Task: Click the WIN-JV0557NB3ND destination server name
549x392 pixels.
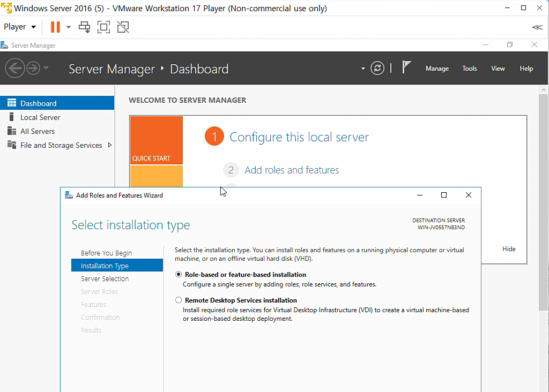Action: pos(441,227)
